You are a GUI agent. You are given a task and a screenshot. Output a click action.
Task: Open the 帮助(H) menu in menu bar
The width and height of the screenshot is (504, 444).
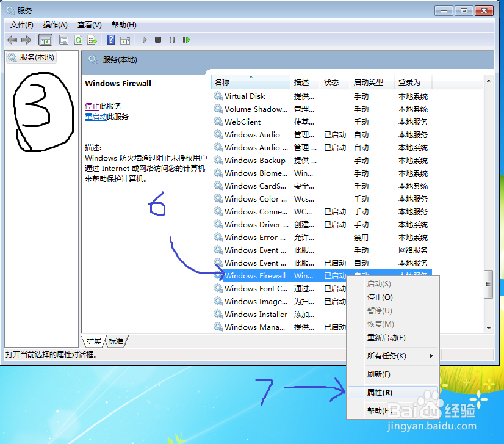tap(124, 25)
